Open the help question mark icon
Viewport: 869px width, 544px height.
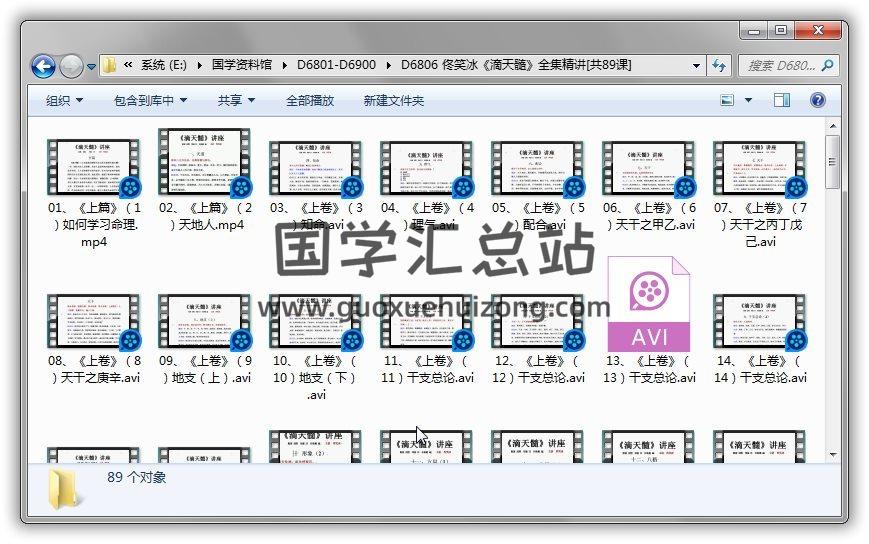point(817,100)
